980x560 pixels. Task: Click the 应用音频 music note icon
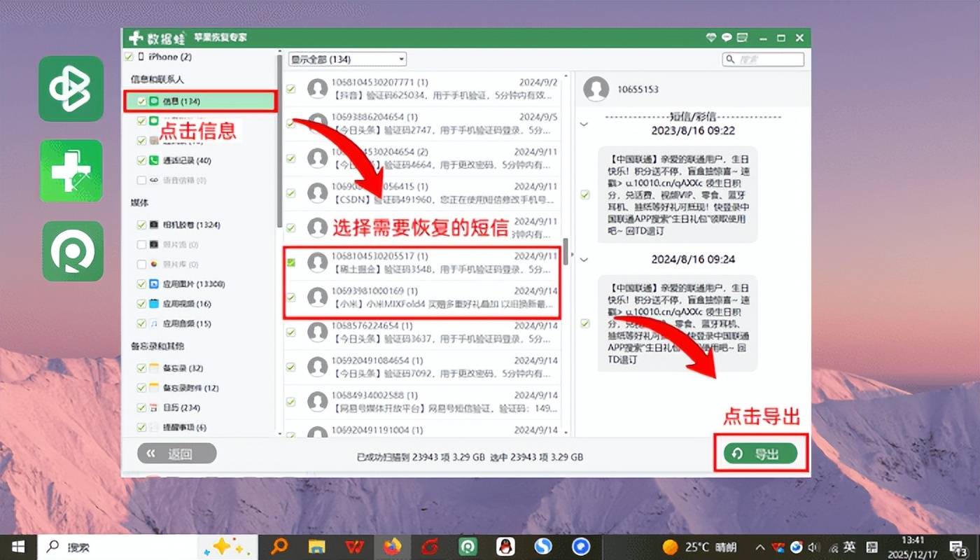[154, 323]
